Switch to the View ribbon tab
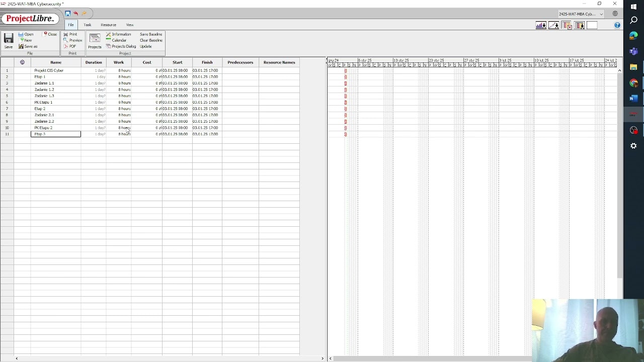The width and height of the screenshot is (644, 362). 130,25
